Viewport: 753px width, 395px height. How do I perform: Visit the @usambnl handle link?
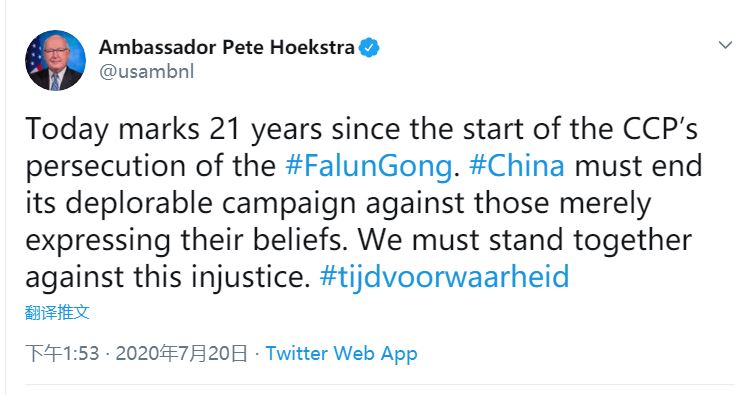click(146, 72)
